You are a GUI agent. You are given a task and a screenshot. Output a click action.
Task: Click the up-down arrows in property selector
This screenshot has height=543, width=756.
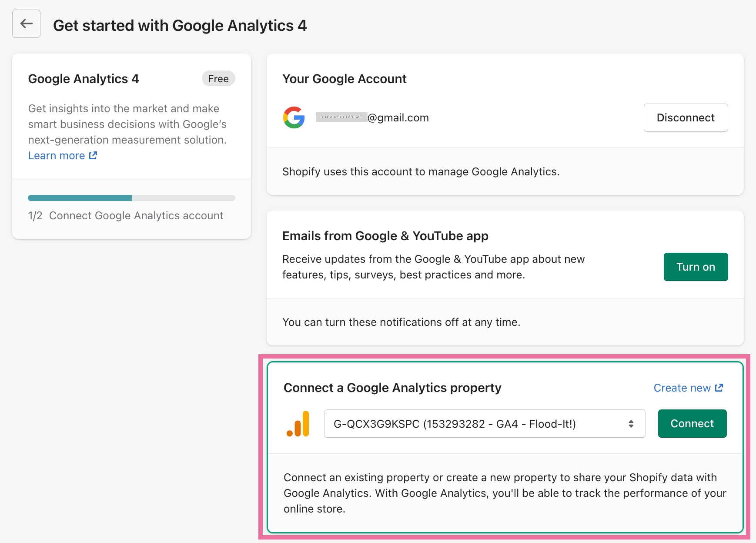tap(631, 424)
